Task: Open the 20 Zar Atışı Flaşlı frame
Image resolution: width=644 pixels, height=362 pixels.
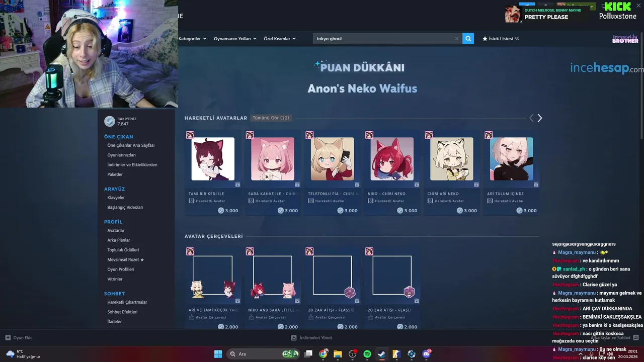Action: [392, 289]
